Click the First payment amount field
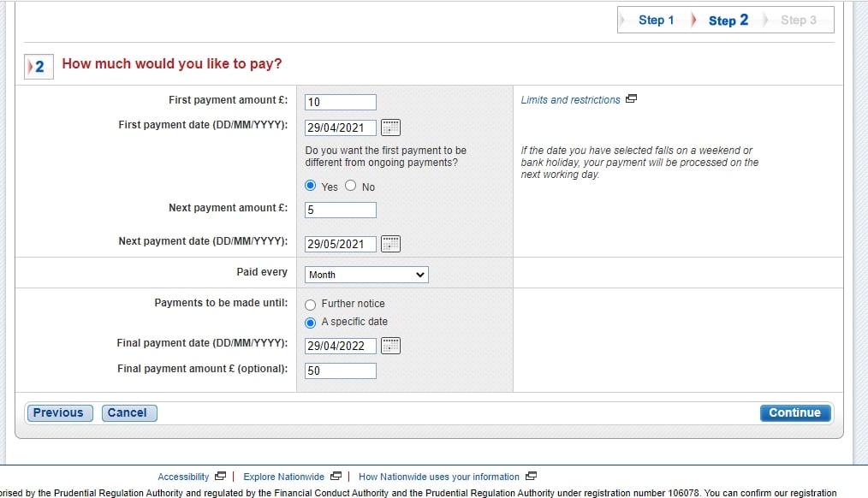This screenshot has height=498, width=868. pos(340,103)
